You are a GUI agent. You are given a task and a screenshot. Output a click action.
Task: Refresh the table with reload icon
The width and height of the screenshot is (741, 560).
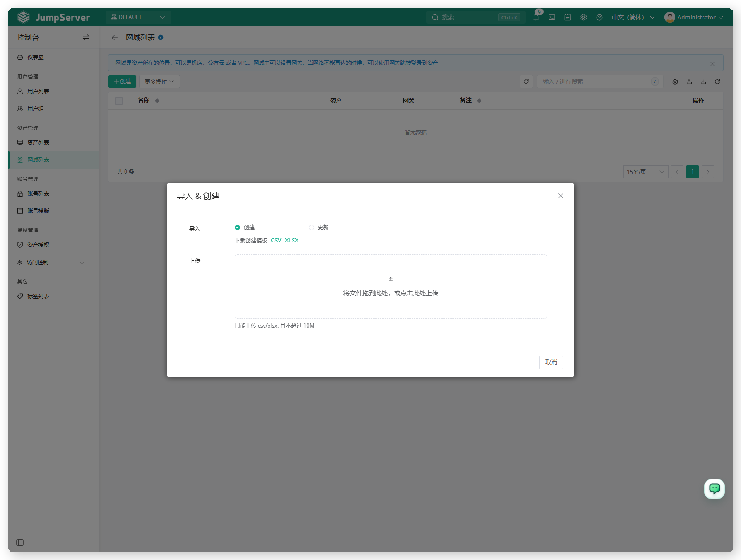pos(717,82)
